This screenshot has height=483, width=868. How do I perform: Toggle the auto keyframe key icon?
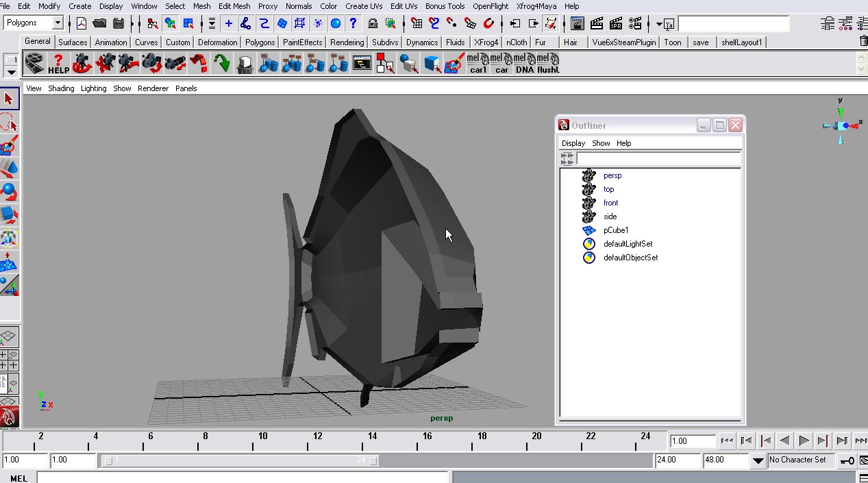pos(847,460)
